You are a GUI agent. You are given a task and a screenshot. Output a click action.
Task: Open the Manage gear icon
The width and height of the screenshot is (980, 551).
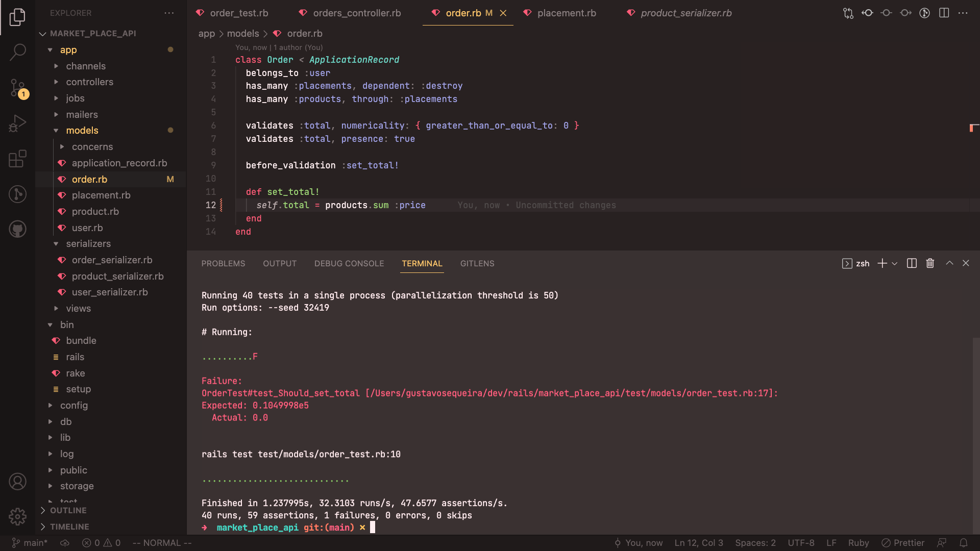point(18,516)
